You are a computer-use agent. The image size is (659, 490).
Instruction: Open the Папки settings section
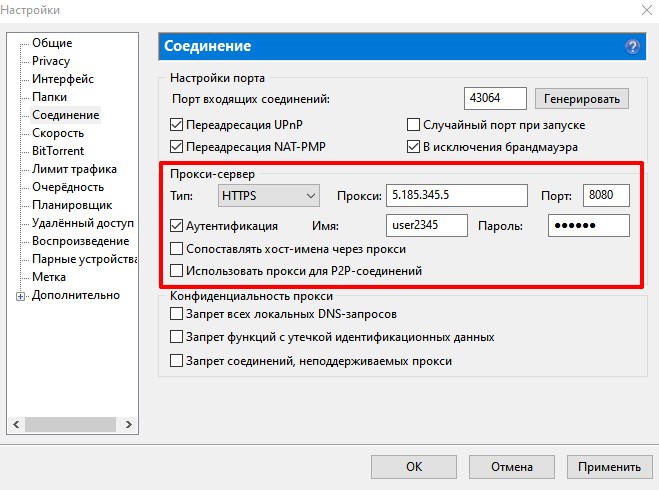(49, 97)
